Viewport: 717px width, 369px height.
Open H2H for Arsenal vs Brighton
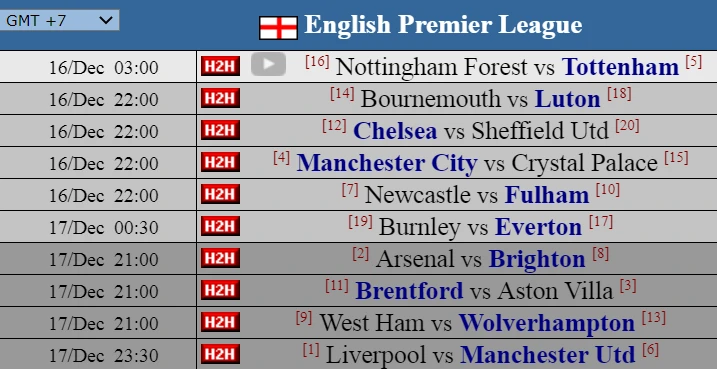click(x=220, y=259)
